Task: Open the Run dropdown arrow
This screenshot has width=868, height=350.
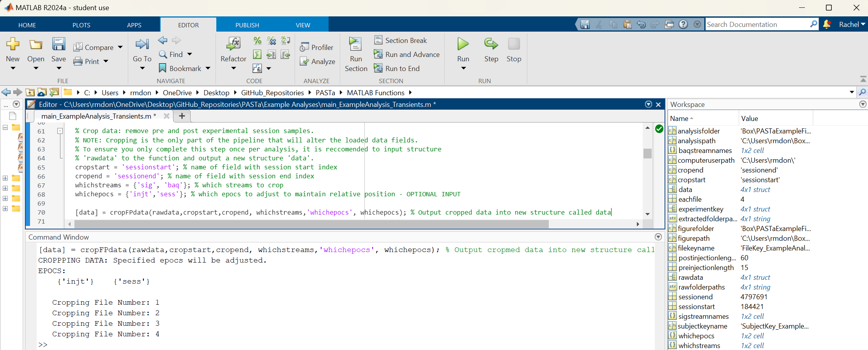Action: [x=463, y=68]
